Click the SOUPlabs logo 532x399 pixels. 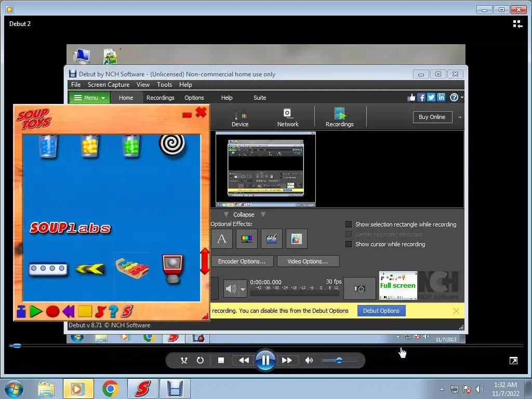pyautogui.click(x=71, y=228)
